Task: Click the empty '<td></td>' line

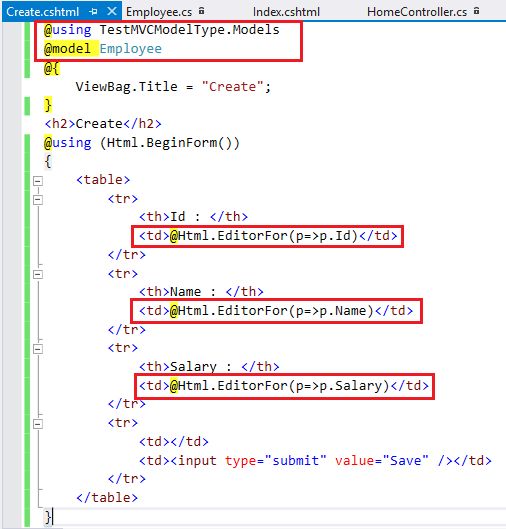Action: click(x=174, y=441)
